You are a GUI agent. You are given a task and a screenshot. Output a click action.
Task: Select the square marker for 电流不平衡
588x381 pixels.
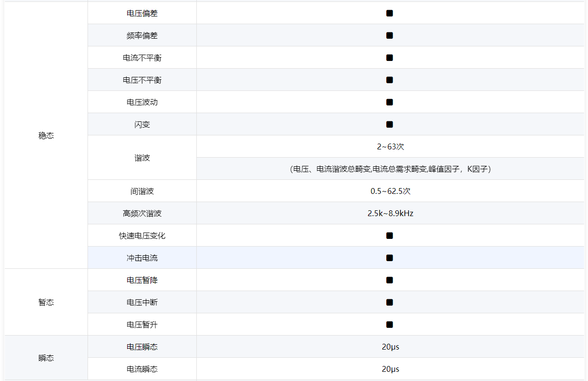point(389,58)
